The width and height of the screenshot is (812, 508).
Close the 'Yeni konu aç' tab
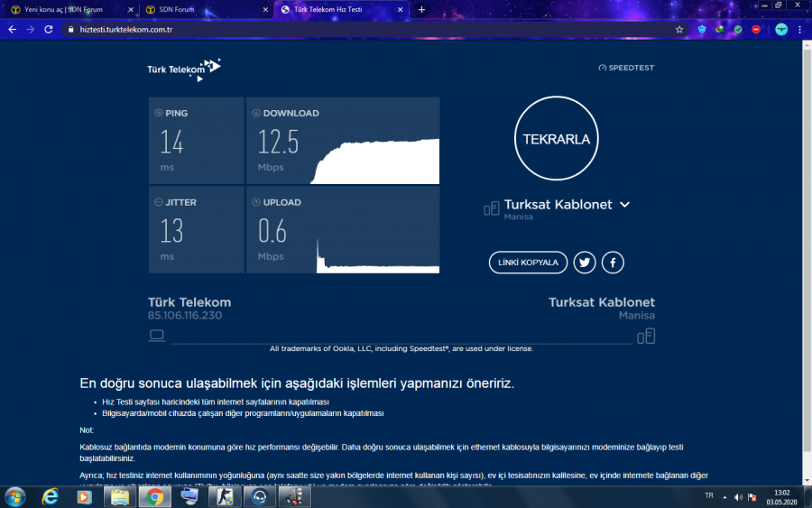(x=131, y=9)
